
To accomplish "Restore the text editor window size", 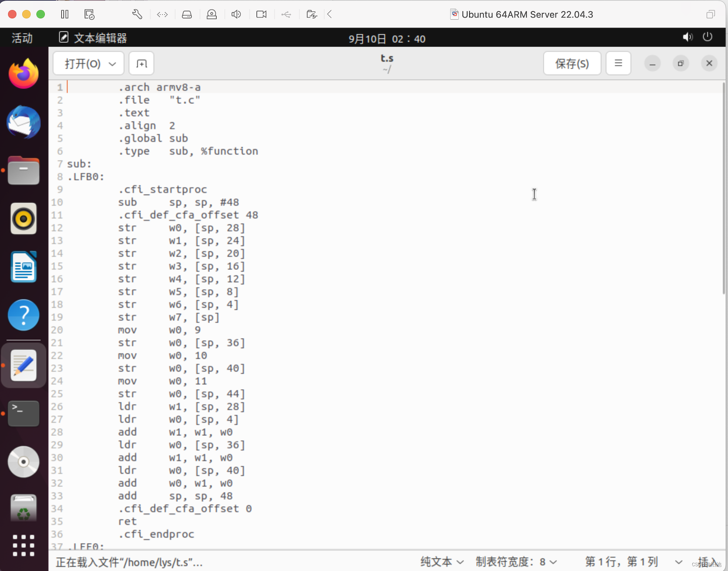I will tap(681, 63).
